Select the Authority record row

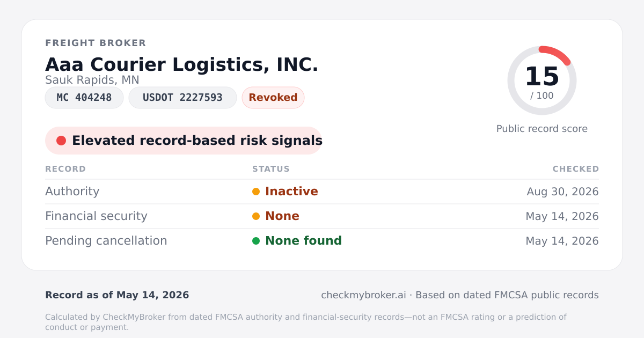coord(322,192)
